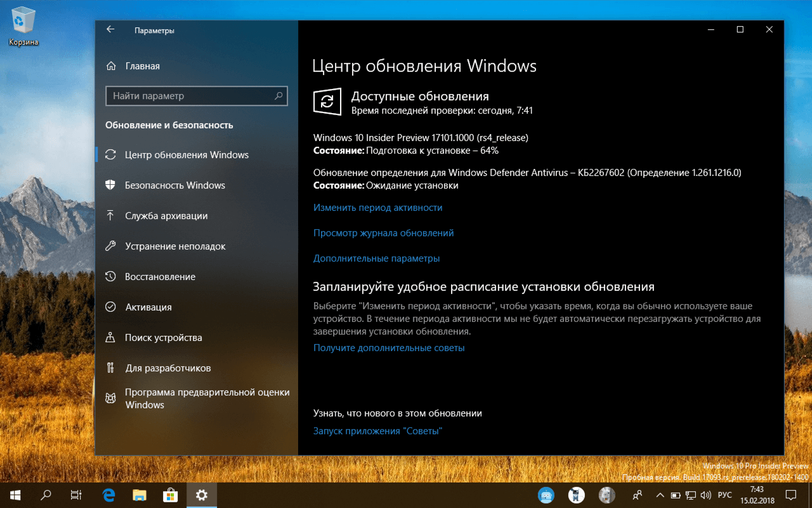Click the Для разработчиков tools icon
This screenshot has height=508, width=812.
[110, 368]
